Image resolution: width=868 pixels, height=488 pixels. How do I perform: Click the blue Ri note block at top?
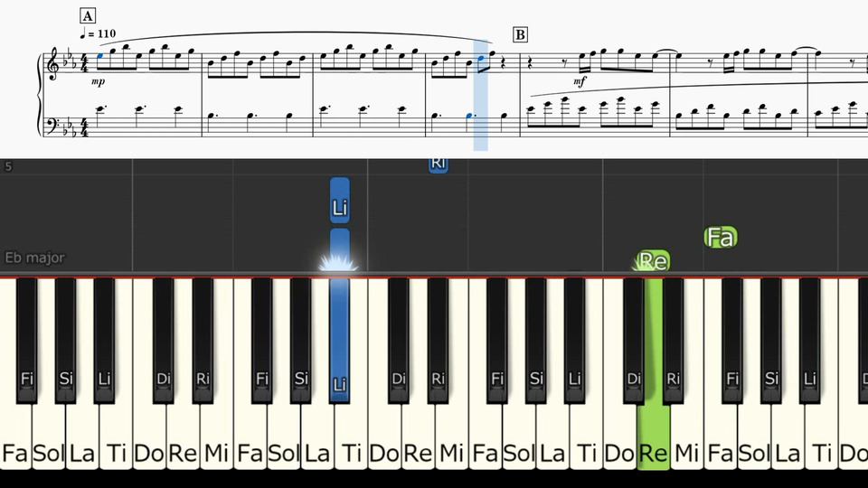(438, 164)
